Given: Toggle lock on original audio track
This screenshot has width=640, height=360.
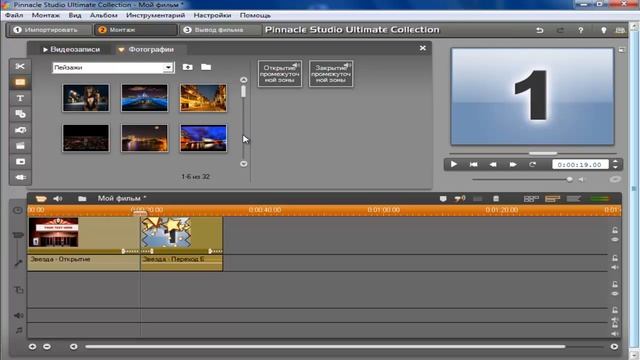Looking at the screenshot, I should 615,258.
